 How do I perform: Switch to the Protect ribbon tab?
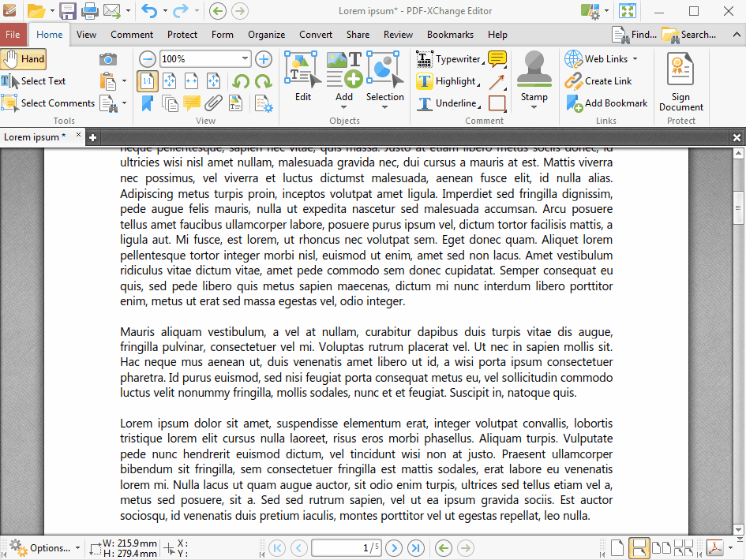point(182,35)
